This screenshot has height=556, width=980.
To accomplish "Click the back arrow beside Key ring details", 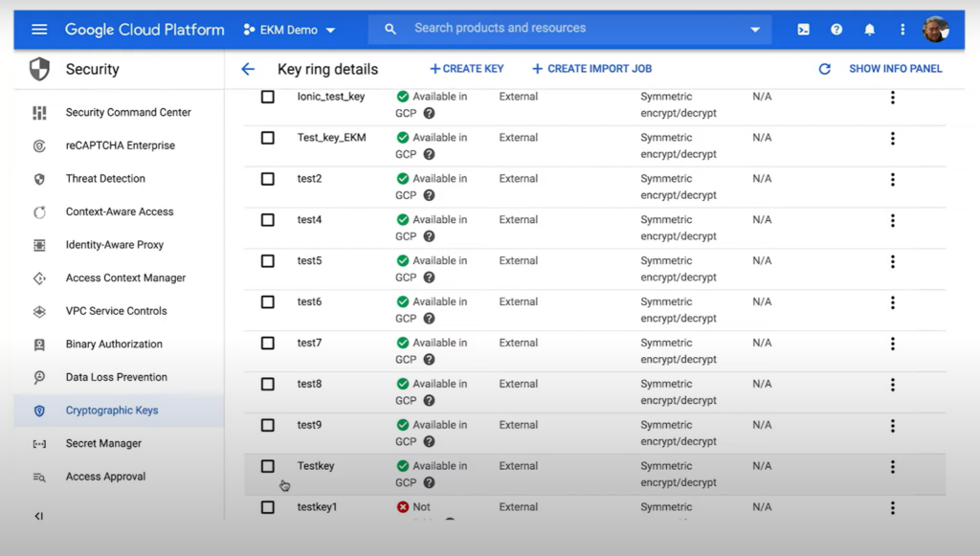I will (x=248, y=69).
